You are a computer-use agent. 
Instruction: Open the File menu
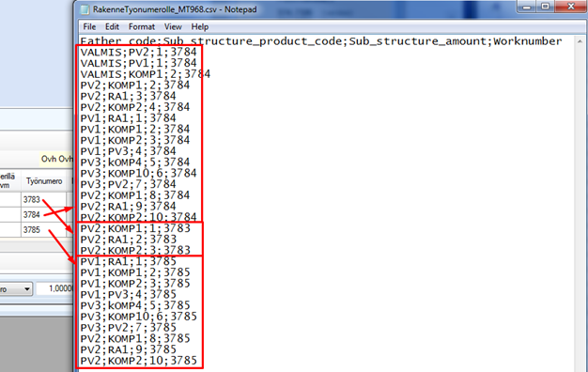pos(89,27)
